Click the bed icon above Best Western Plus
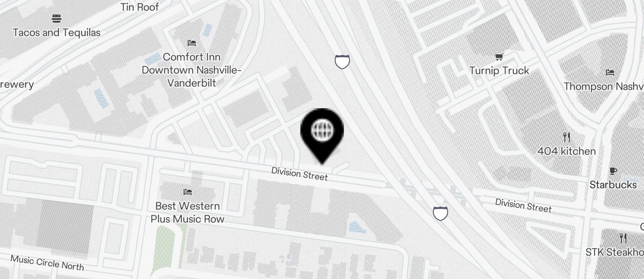The image size is (644, 279). (188, 192)
